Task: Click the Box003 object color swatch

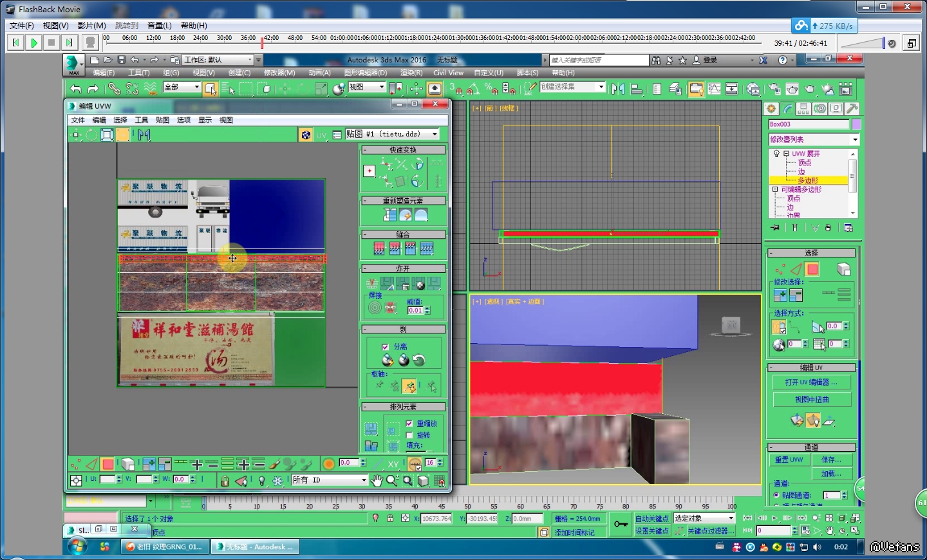Action: pyautogui.click(x=856, y=124)
